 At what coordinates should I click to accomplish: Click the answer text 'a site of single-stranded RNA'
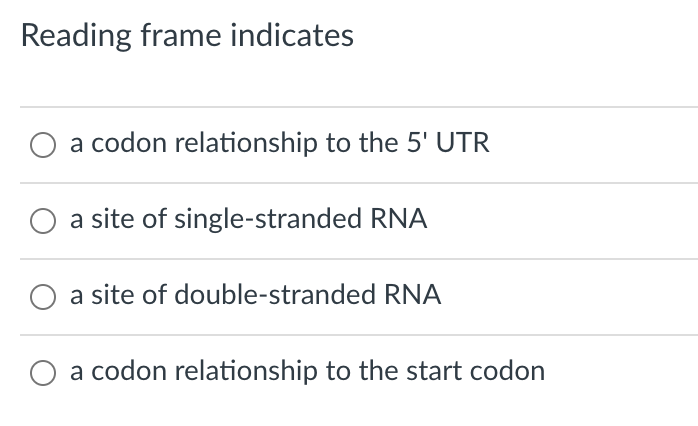(x=248, y=219)
